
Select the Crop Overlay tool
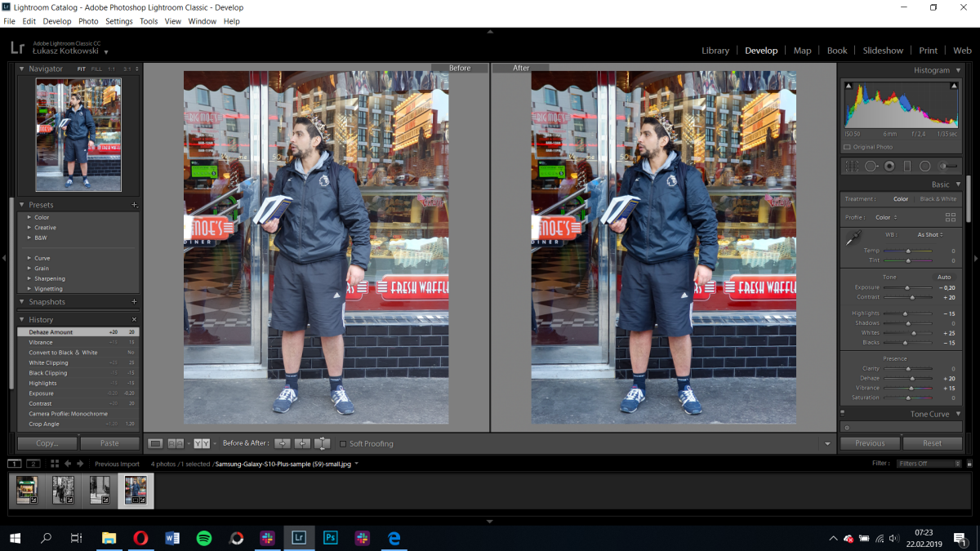852,166
